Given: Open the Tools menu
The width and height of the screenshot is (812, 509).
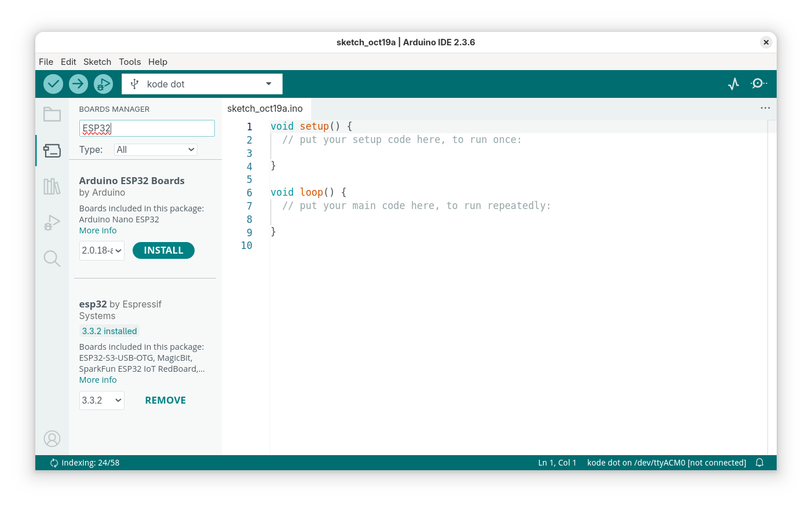Looking at the screenshot, I should pos(130,62).
